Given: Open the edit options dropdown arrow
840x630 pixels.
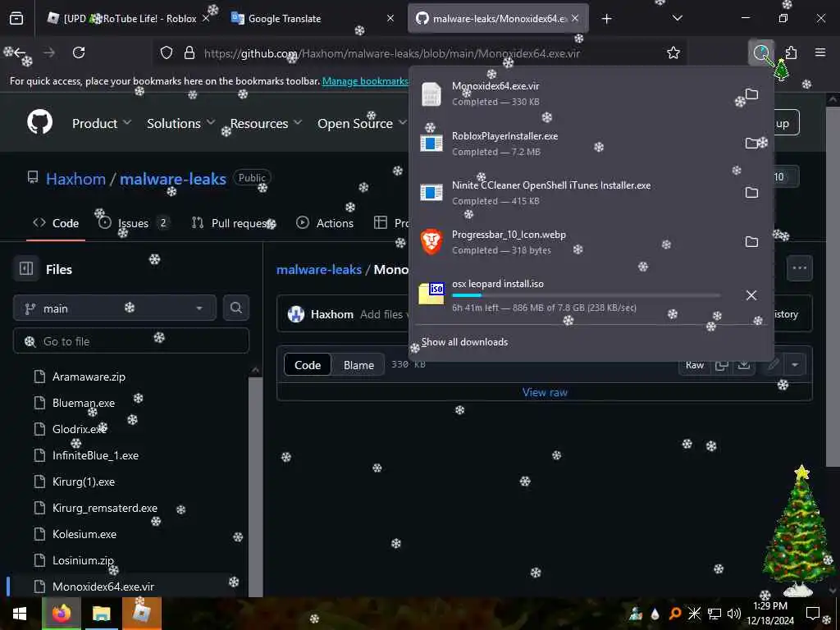Looking at the screenshot, I should tap(795, 365).
